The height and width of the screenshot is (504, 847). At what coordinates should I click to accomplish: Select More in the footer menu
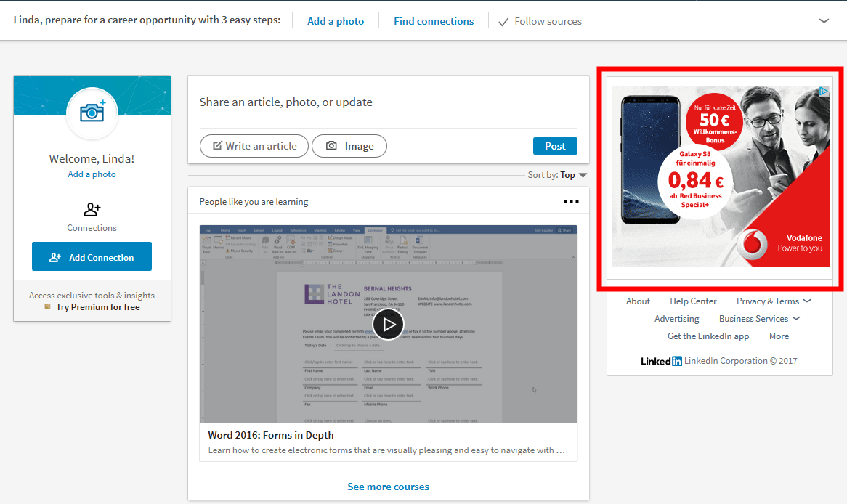(779, 336)
